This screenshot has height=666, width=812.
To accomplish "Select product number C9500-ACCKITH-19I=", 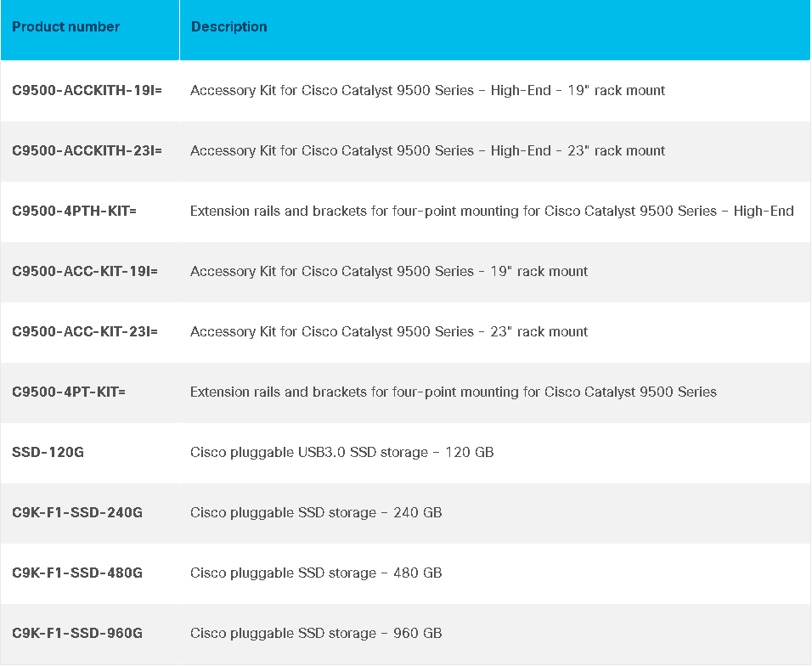I will point(87,90).
